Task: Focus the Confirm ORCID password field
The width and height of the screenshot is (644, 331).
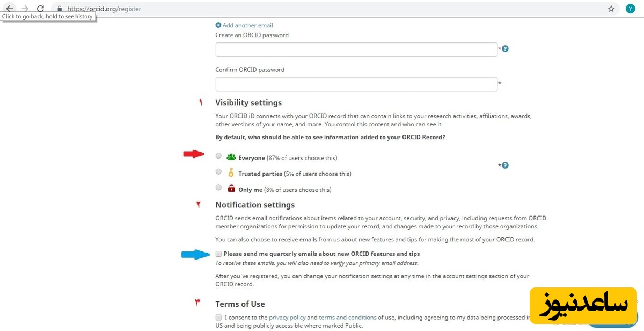Action: [x=356, y=84]
